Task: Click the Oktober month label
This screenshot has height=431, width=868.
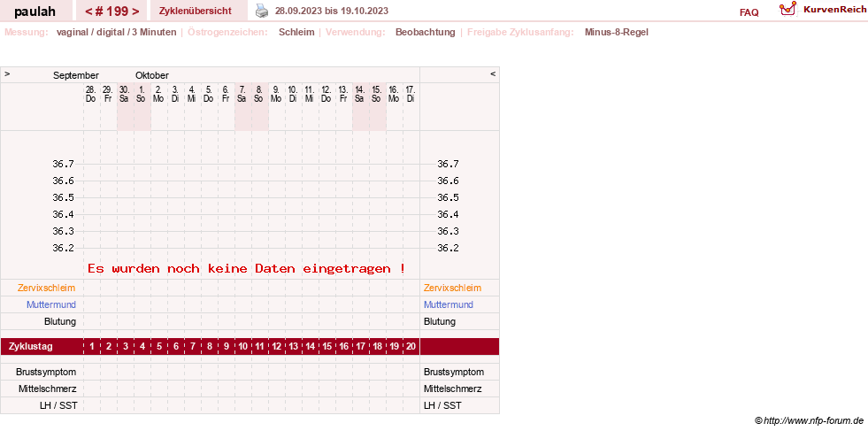Action: (x=152, y=75)
